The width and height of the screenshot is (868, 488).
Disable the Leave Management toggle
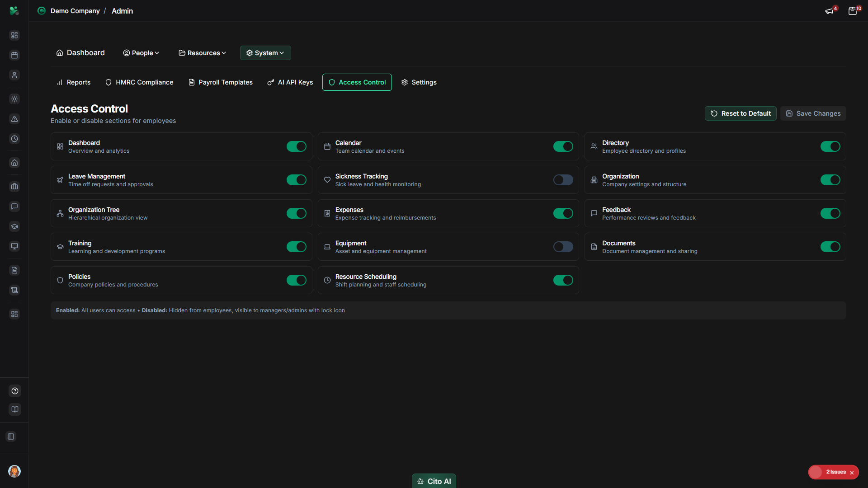pyautogui.click(x=296, y=179)
